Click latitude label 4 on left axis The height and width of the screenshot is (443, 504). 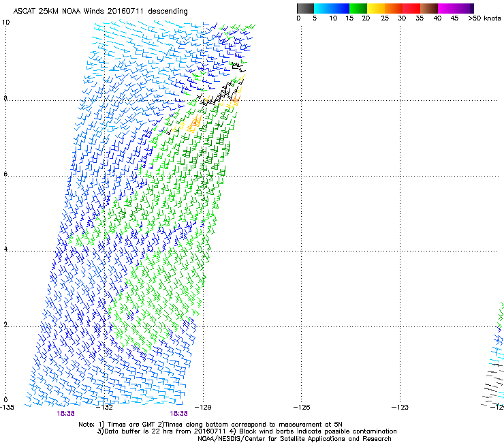(5, 249)
